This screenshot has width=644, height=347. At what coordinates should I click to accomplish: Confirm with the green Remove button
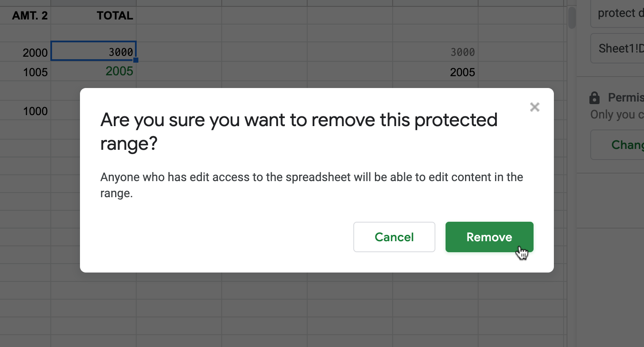click(489, 237)
